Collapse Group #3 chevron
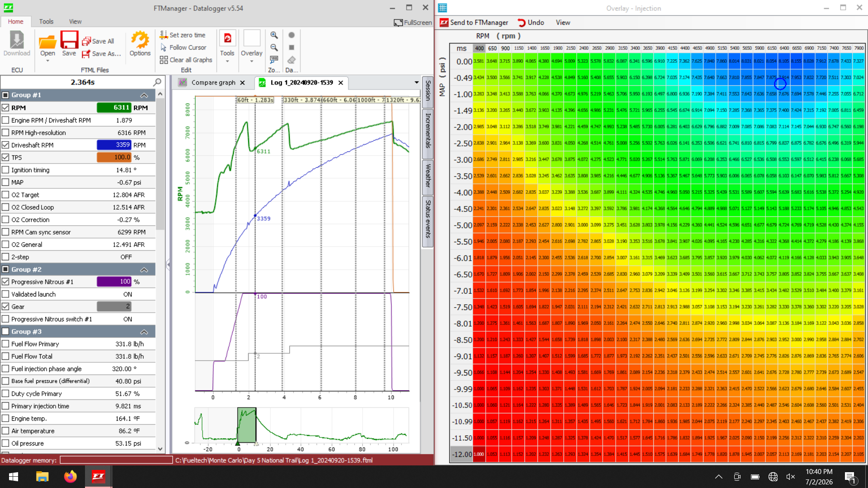The width and height of the screenshot is (868, 488). 144,332
